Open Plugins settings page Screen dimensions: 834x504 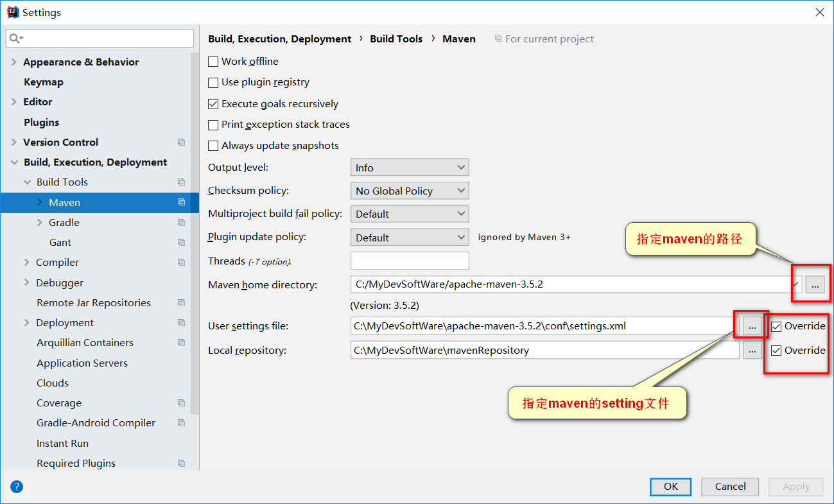point(42,123)
